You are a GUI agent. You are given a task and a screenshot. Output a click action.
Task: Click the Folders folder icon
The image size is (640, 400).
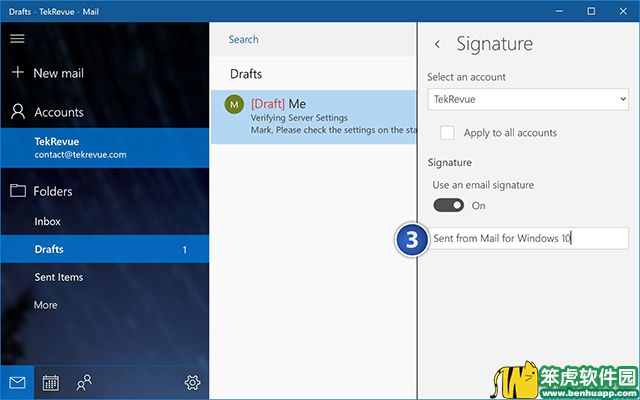click(x=18, y=191)
